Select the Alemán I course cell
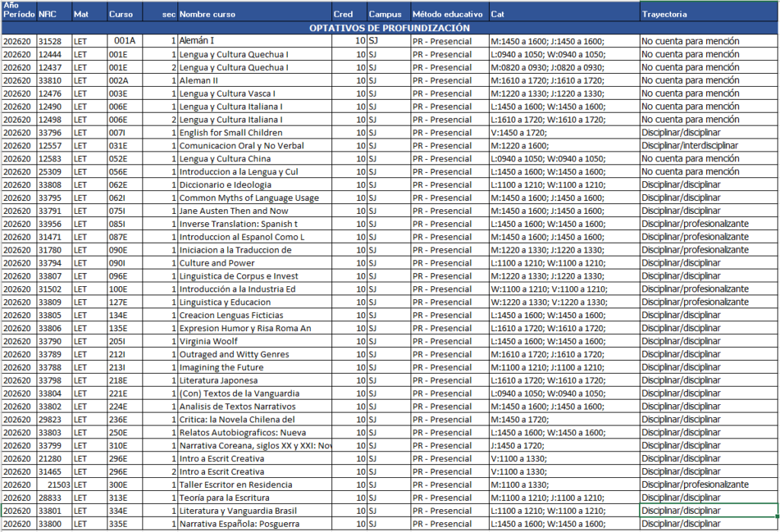This screenshot has height=532, width=780. tap(254, 41)
